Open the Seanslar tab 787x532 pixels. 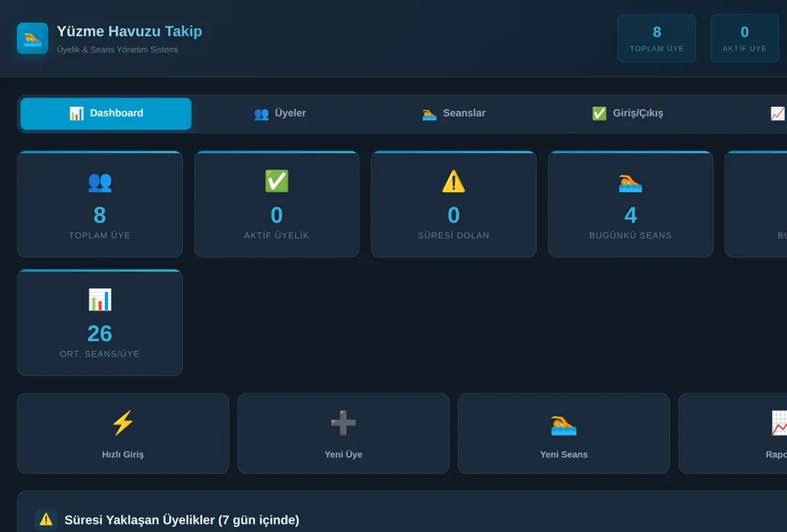click(454, 113)
